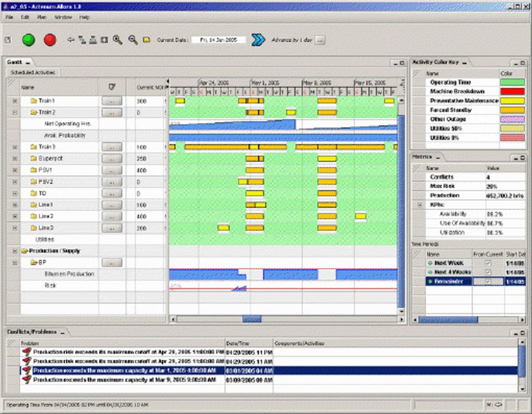Click the zoom out magnifier icon
Screen dimensions: 532x414
(x=133, y=40)
